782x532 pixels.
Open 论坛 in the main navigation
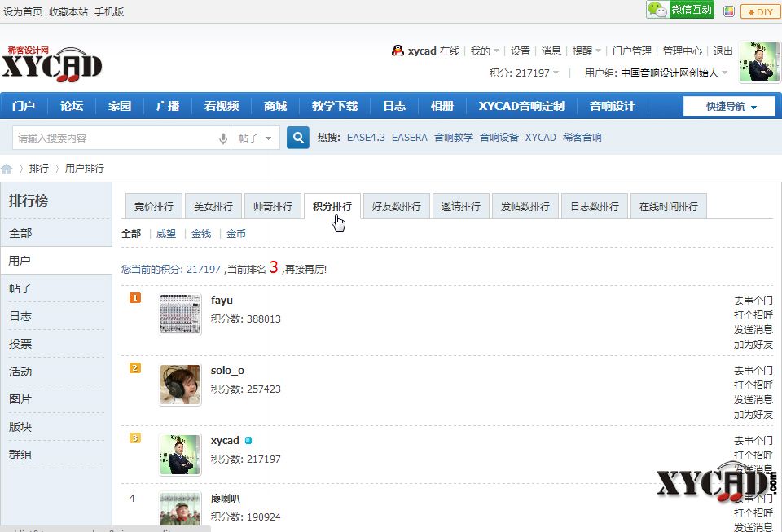point(72,106)
